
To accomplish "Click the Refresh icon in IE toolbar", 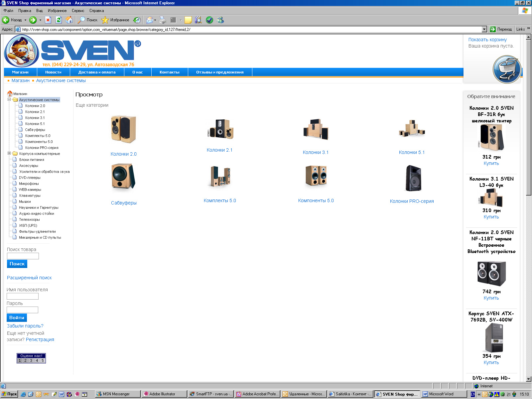I will tap(59, 20).
